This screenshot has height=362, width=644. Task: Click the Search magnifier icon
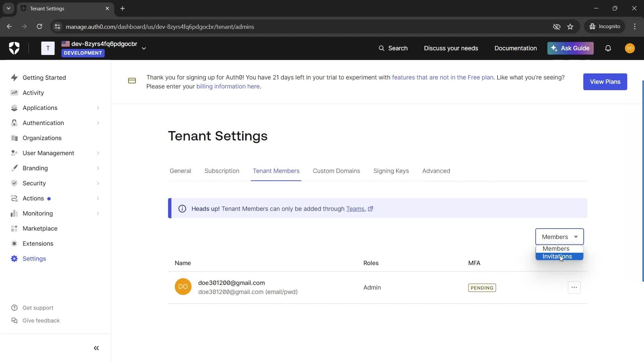pyautogui.click(x=381, y=48)
